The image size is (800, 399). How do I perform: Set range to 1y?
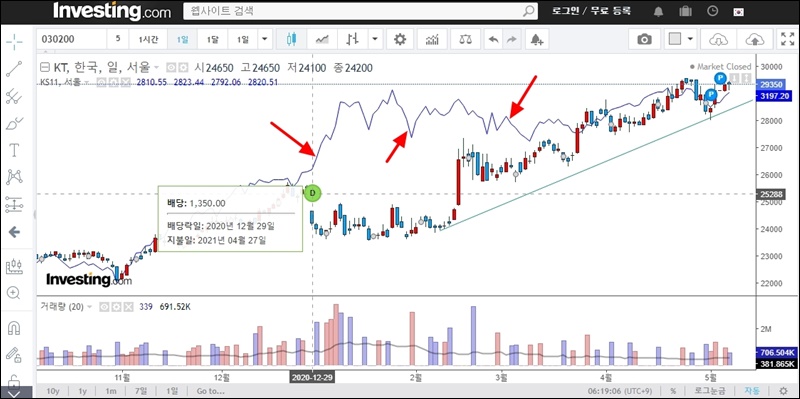(82, 391)
